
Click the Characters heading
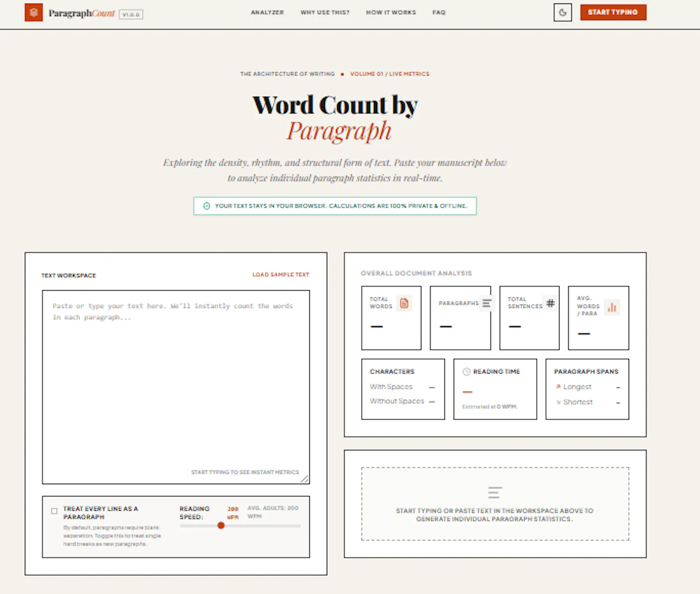[392, 371]
